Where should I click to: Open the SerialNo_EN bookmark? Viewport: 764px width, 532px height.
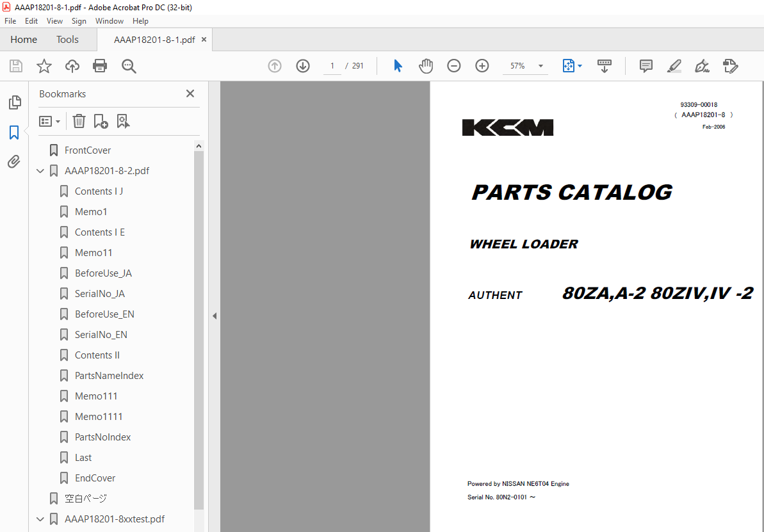101,335
